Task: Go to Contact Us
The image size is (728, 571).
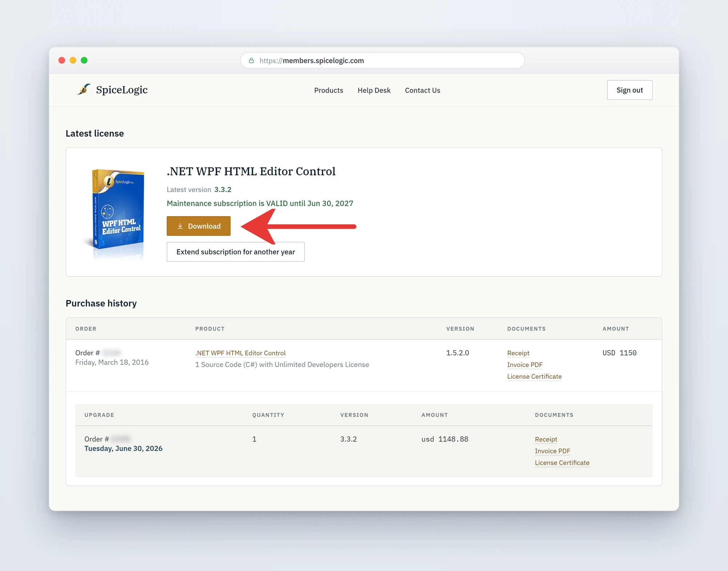Action: coord(423,90)
